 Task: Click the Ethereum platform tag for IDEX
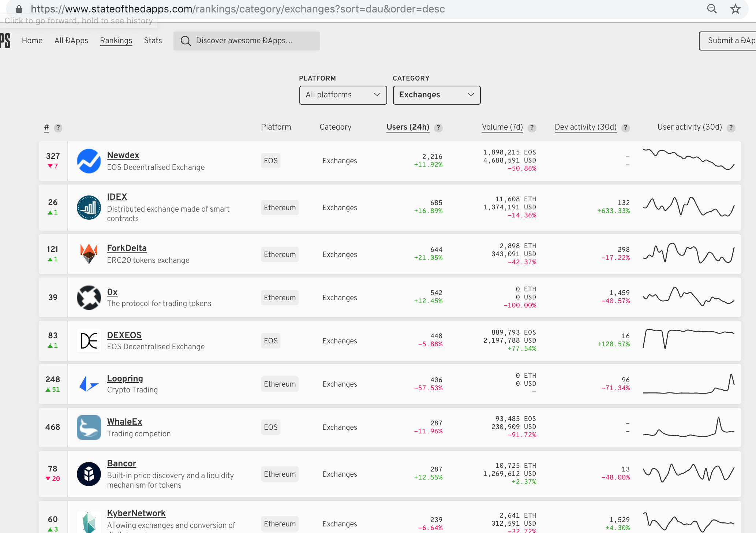280,208
